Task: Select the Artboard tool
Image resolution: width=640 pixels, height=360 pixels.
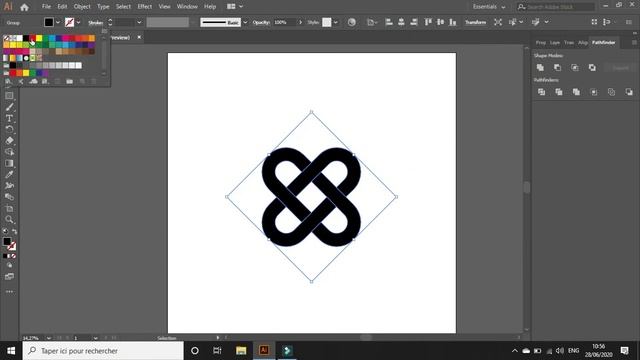Action: (x=9, y=209)
